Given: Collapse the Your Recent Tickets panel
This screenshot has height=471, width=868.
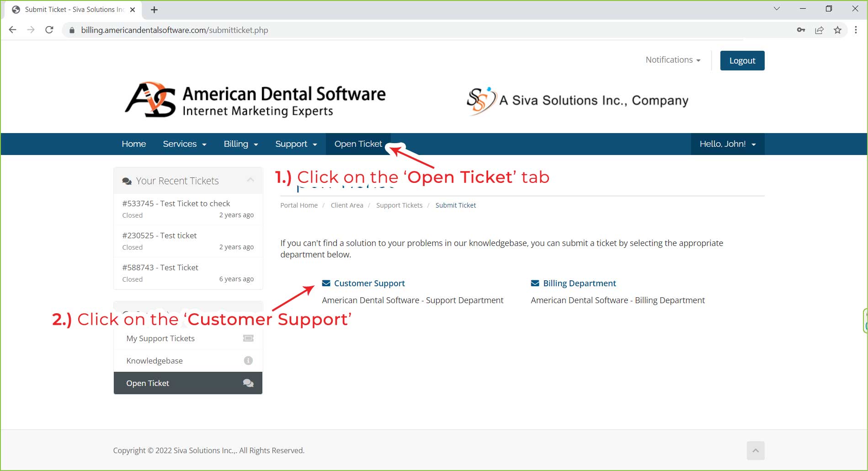Looking at the screenshot, I should pyautogui.click(x=250, y=180).
